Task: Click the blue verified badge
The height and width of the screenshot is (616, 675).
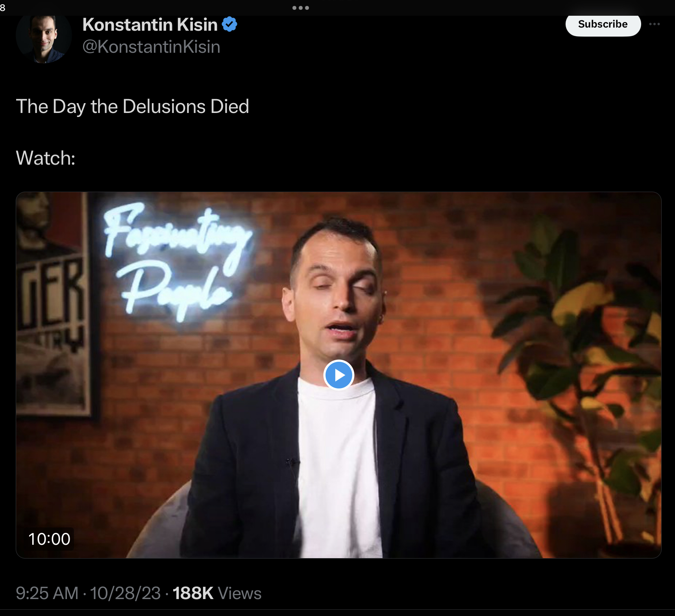Action: pyautogui.click(x=229, y=24)
